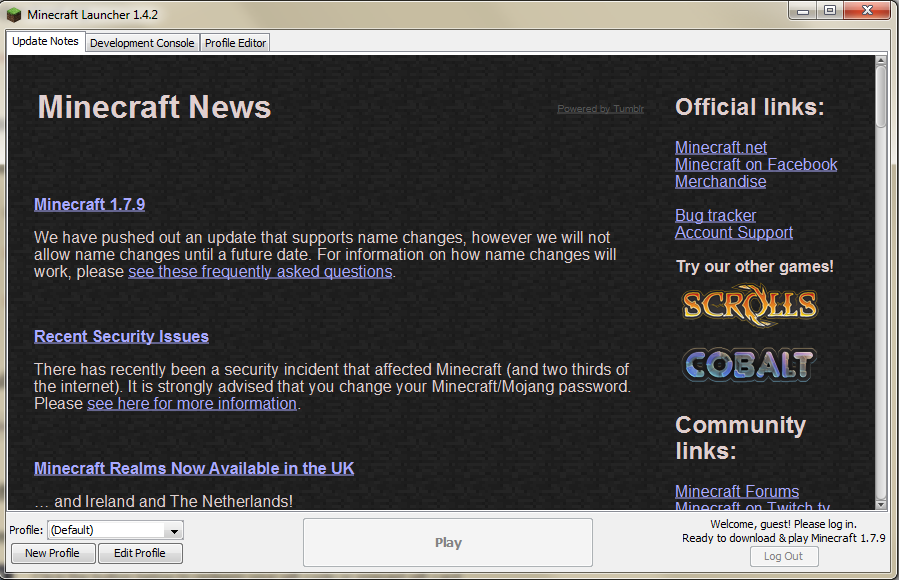Follow the Minecraft.net official link
899x580 pixels.
tap(721, 147)
